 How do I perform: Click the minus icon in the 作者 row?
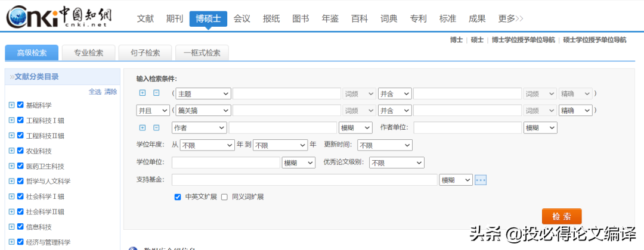157,127
